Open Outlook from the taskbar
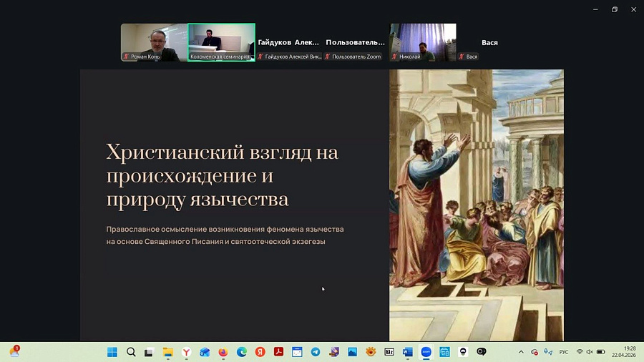Image resolution: width=644 pixels, height=362 pixels. point(205,352)
